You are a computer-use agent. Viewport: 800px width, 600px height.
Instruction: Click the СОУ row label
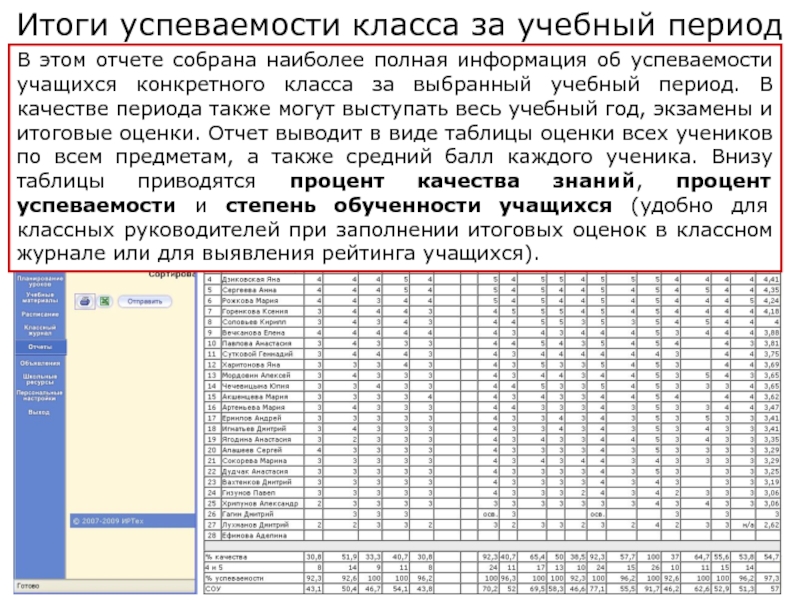tap(212, 589)
